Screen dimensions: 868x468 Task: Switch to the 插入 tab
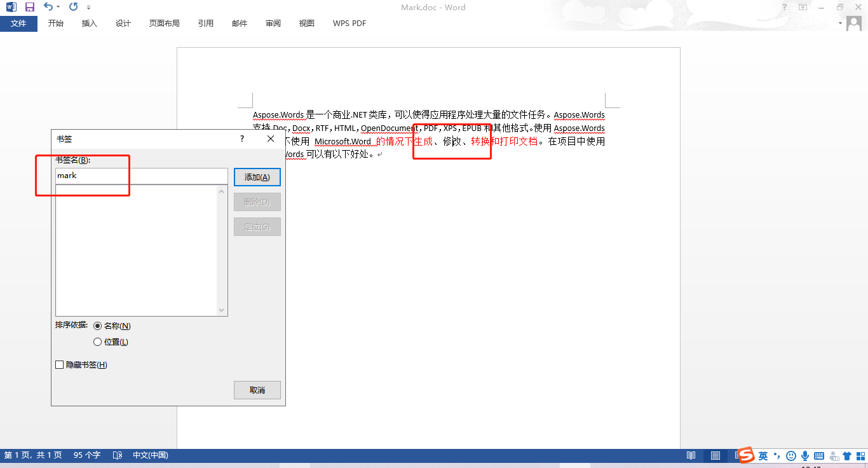pos(90,24)
